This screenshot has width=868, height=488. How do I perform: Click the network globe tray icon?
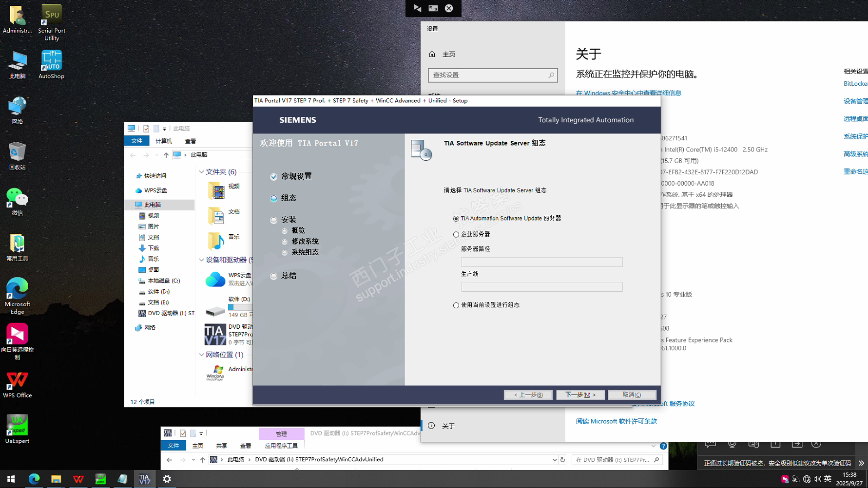(x=807, y=479)
